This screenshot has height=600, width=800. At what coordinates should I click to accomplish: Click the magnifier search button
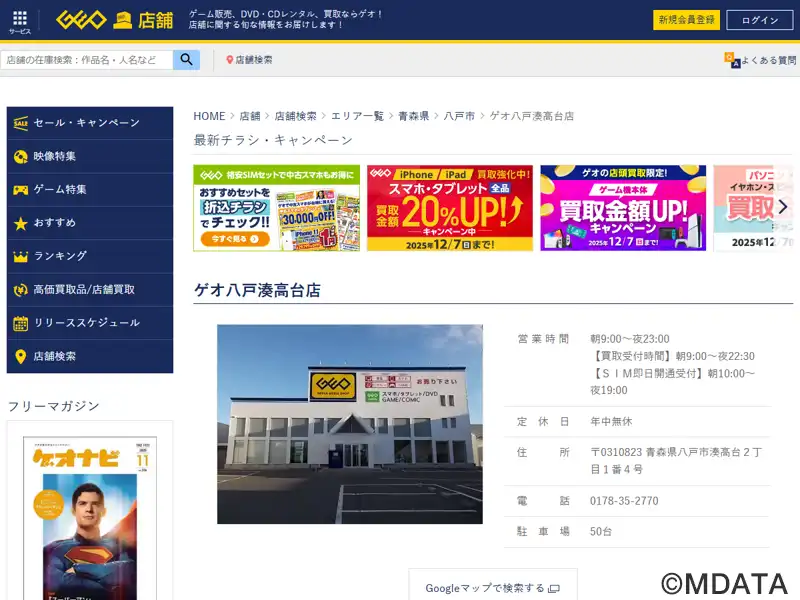(x=186, y=60)
